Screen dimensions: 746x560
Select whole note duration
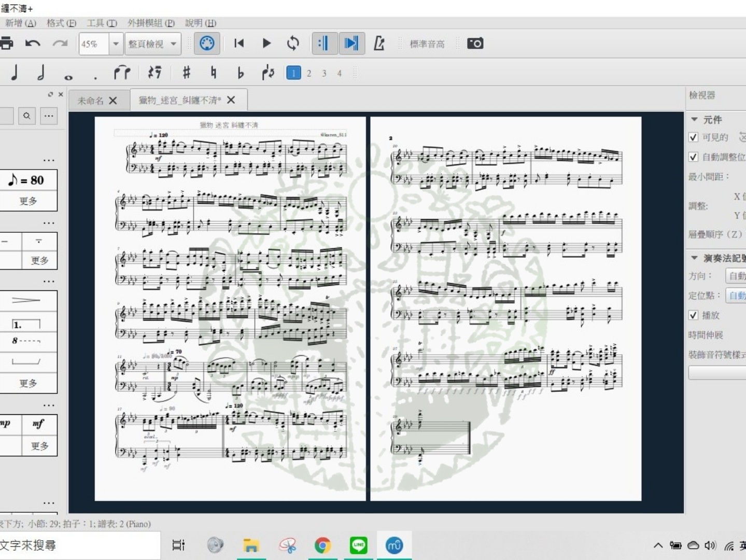tap(68, 77)
